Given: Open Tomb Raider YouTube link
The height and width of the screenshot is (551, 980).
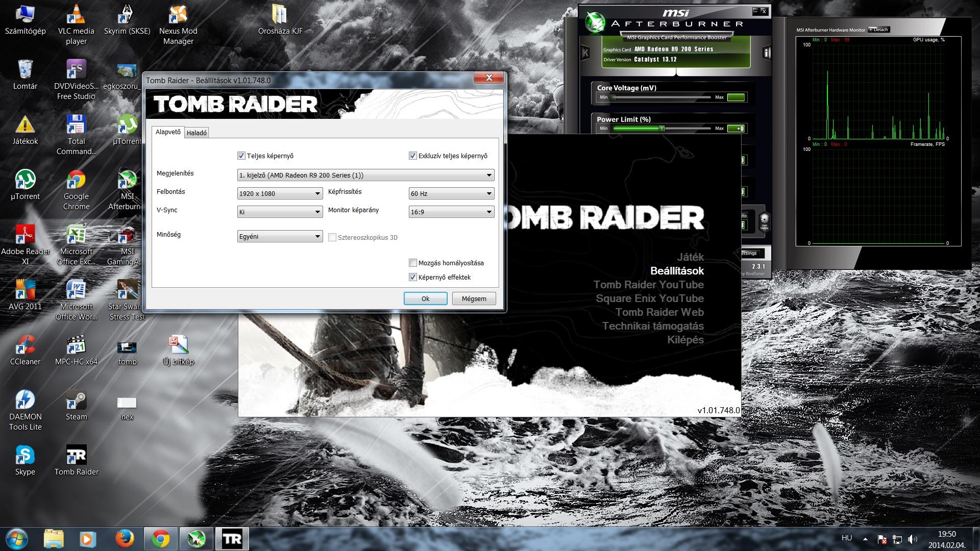Looking at the screenshot, I should [x=649, y=285].
